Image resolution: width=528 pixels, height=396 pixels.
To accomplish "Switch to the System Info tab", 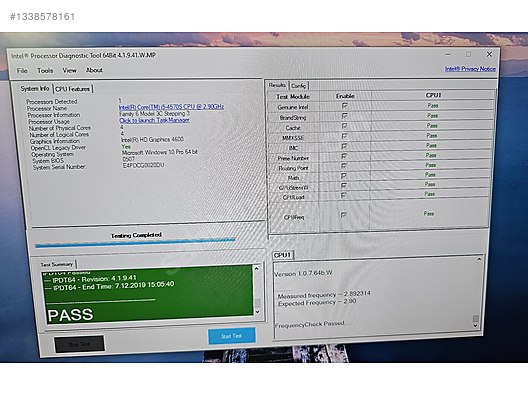I will (x=35, y=89).
